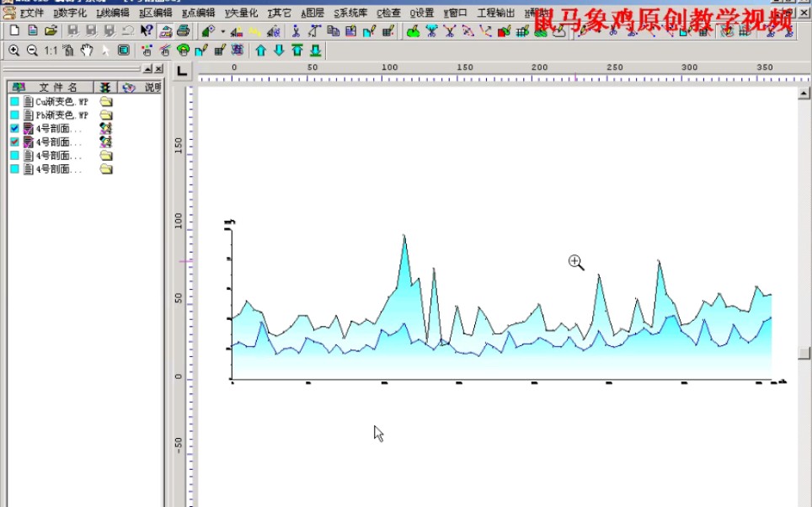Click the printer icon in top toolbar
This screenshot has height=507, width=812.
184,31
